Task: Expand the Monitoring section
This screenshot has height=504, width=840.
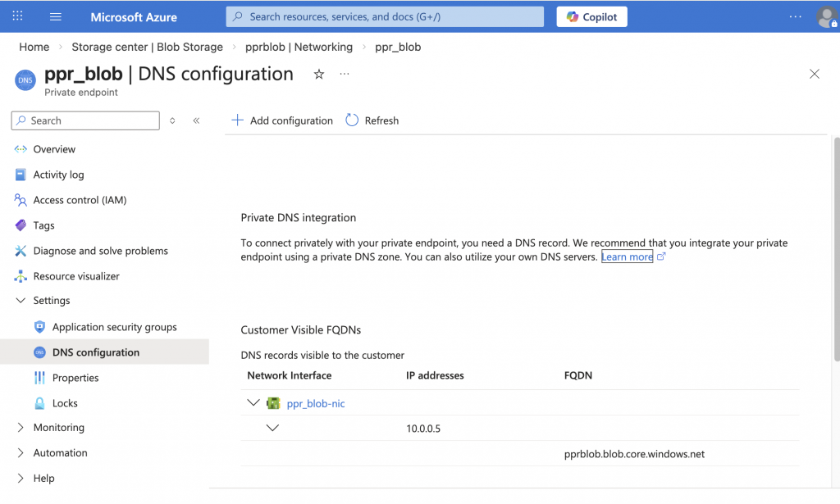Action: pyautogui.click(x=21, y=428)
